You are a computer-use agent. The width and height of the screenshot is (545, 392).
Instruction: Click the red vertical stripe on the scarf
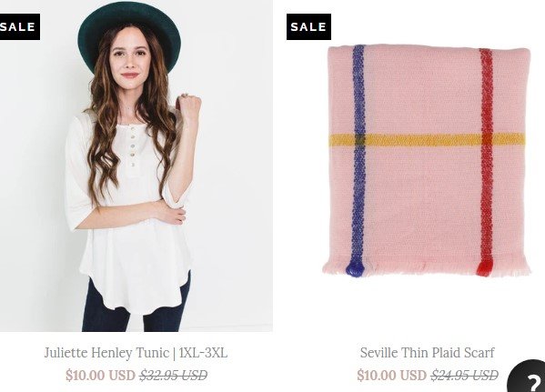486,158
